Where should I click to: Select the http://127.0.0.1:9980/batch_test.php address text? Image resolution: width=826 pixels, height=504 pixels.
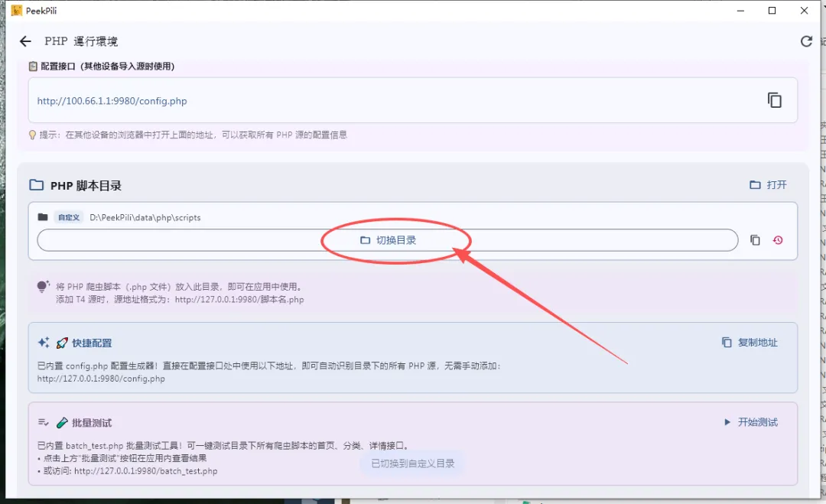point(146,471)
